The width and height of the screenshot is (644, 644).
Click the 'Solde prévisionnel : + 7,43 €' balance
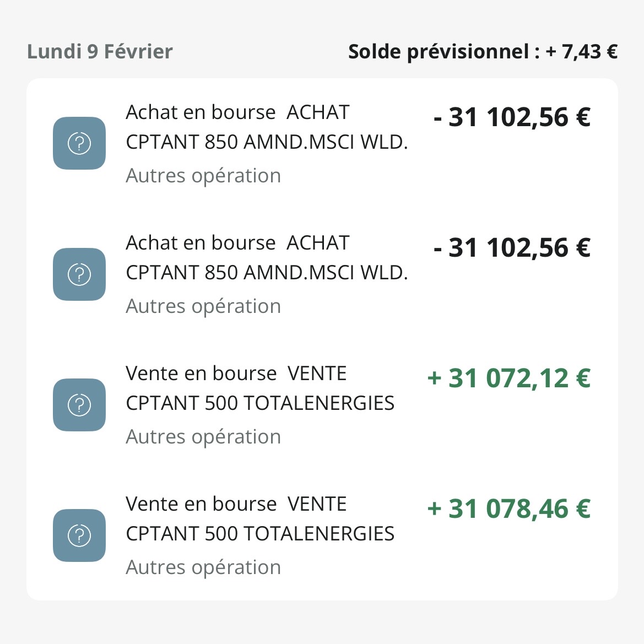tap(483, 52)
